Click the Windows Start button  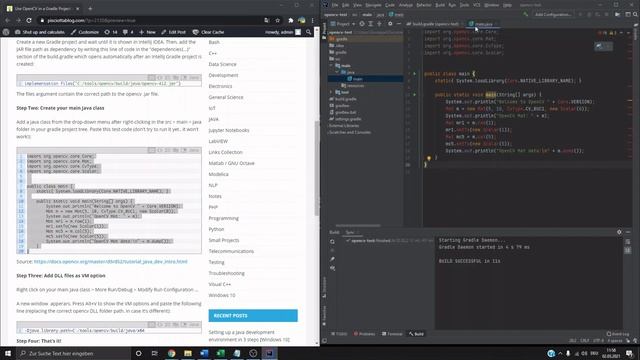pyautogui.click(x=8, y=353)
